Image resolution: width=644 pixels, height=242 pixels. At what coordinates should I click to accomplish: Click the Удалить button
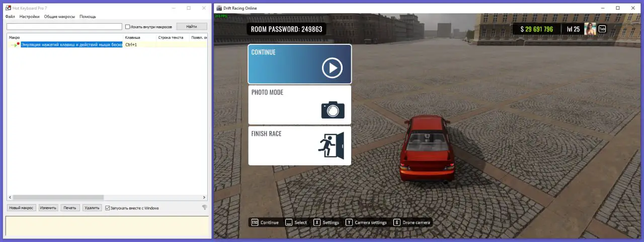[x=92, y=208]
